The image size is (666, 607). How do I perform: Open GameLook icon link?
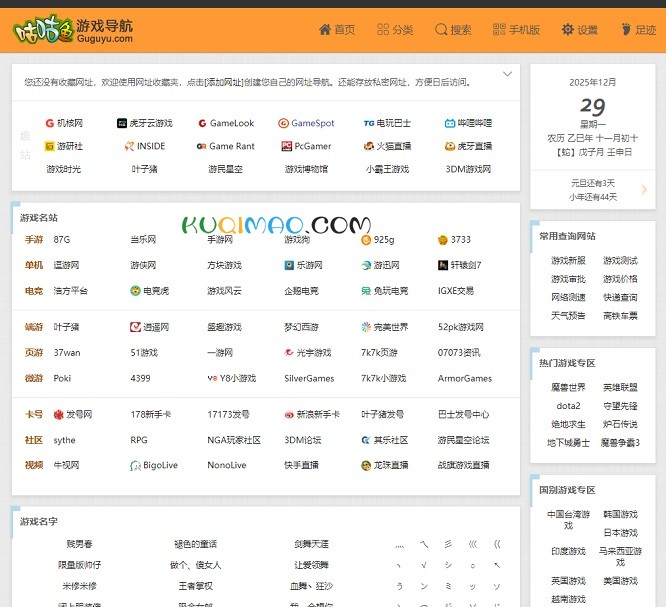tap(226, 123)
